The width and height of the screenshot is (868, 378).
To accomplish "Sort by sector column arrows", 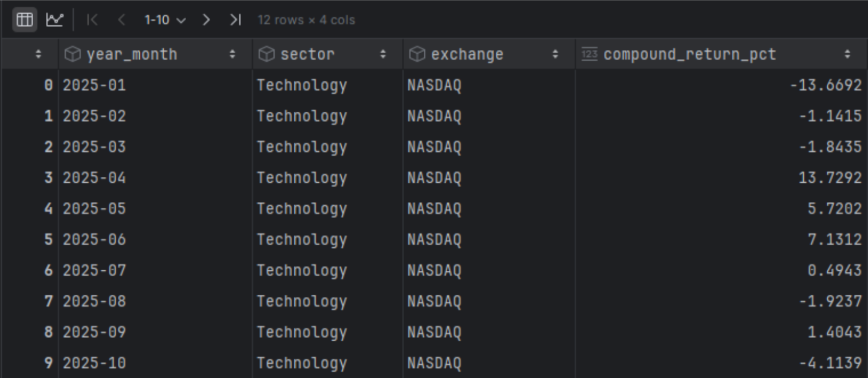I will [383, 54].
